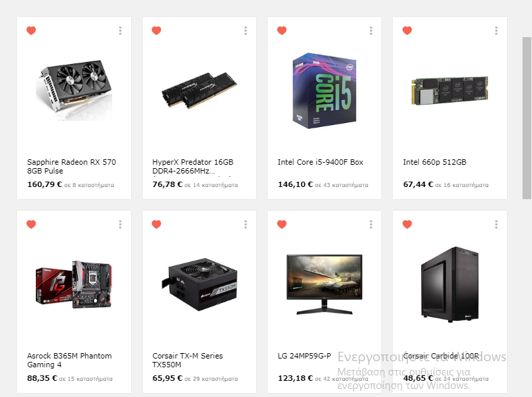Toggle heart on HyperX Predator 16GB card
Screen dimensions: 532x397
156,30
